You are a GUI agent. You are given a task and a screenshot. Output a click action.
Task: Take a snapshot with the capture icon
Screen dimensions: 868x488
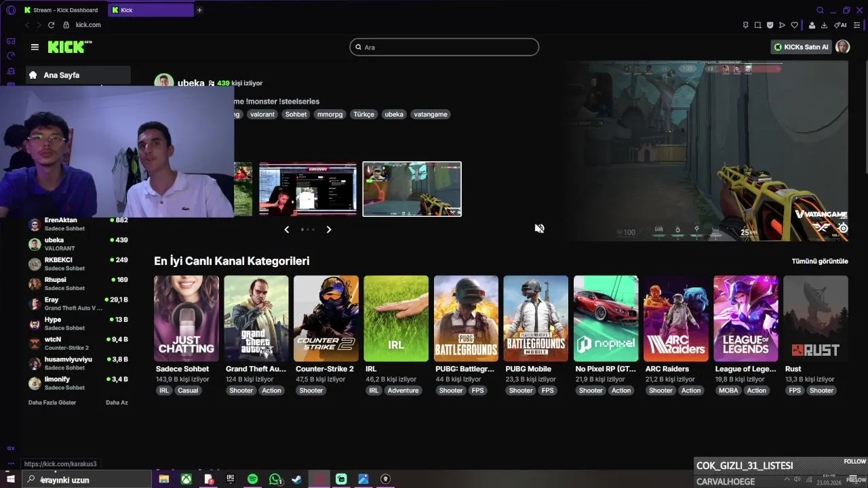pyautogui.click(x=757, y=25)
